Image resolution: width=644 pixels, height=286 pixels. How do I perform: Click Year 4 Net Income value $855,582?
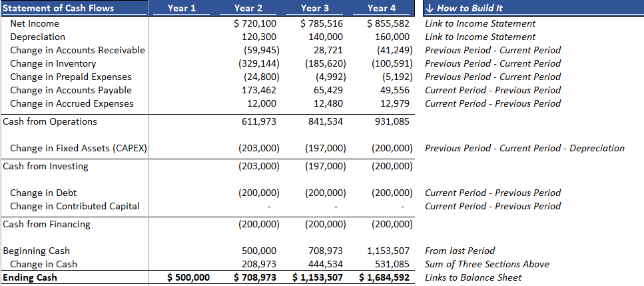tap(388, 23)
